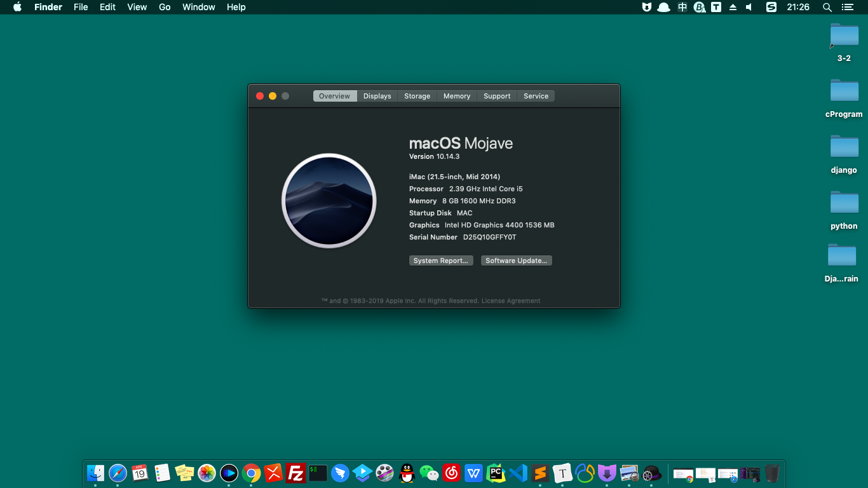
Task: Open the purple Downie downloader in the Dock
Action: (x=607, y=473)
